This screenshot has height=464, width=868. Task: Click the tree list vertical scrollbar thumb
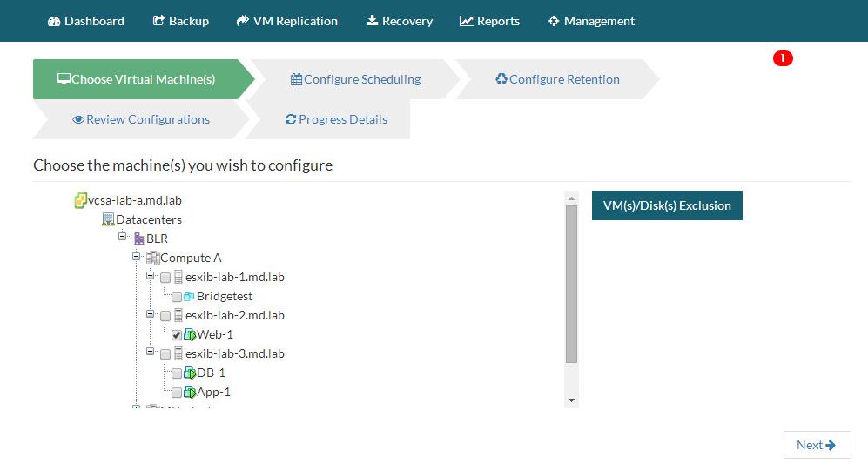coord(571,283)
